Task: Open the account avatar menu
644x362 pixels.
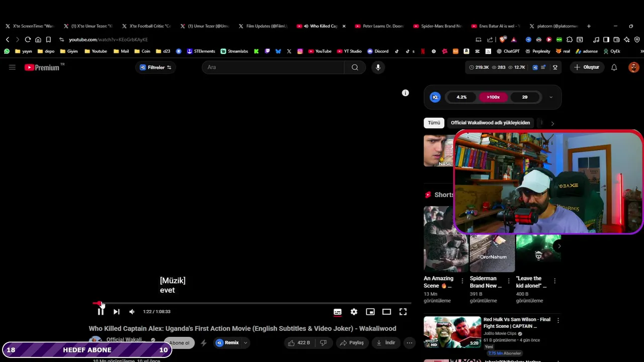Action: coord(633,67)
